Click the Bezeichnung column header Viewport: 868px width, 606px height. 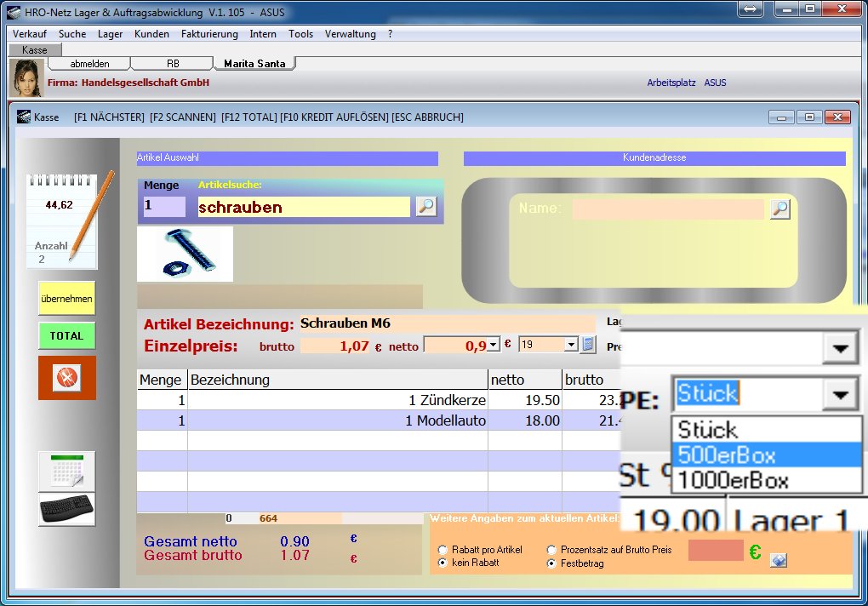tap(338, 380)
